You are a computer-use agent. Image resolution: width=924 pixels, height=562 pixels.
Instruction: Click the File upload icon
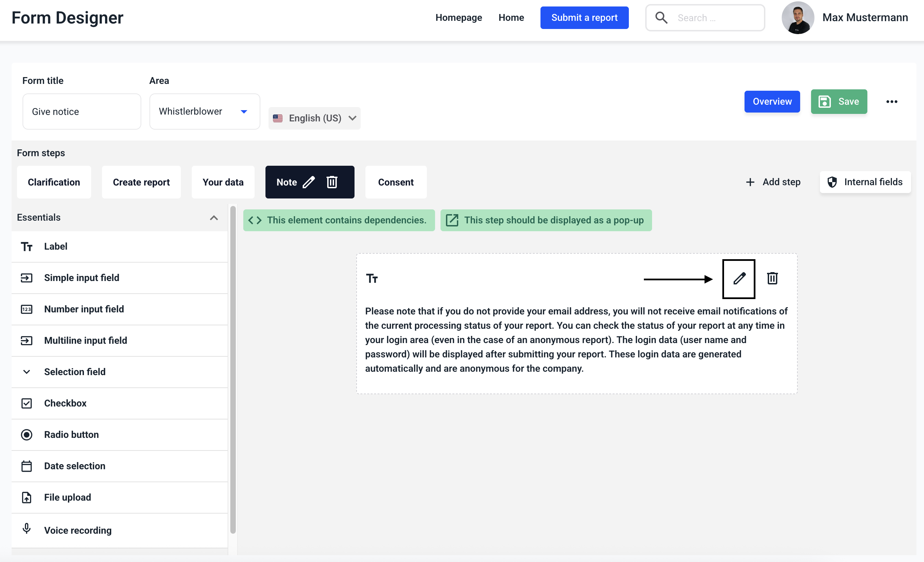pyautogui.click(x=27, y=497)
